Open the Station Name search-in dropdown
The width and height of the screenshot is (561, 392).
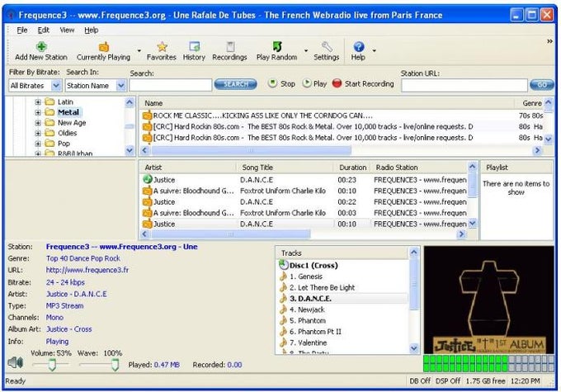[121, 86]
